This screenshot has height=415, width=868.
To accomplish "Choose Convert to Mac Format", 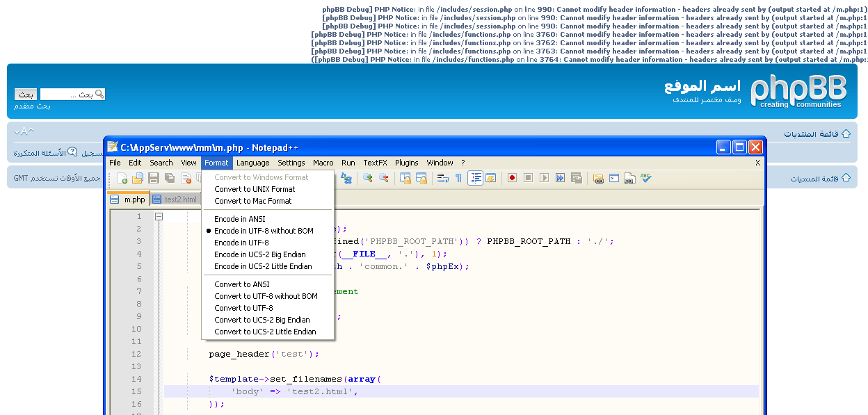I will point(253,201).
